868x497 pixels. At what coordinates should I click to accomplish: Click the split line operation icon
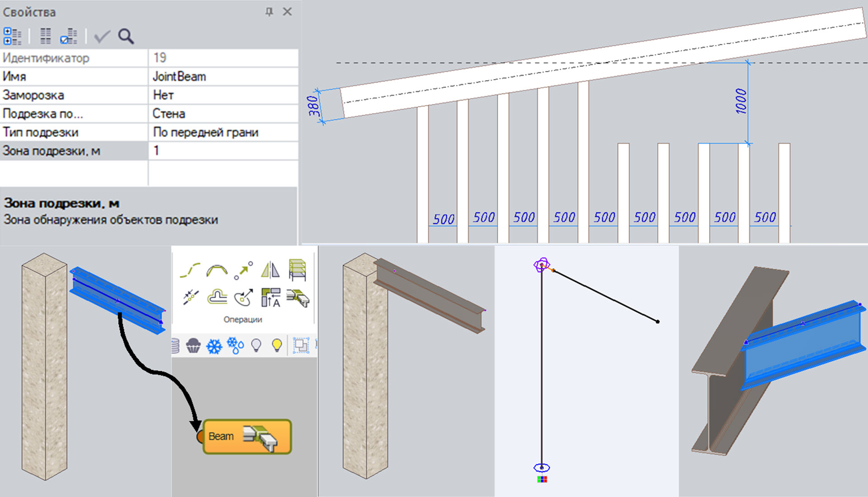pos(190,298)
